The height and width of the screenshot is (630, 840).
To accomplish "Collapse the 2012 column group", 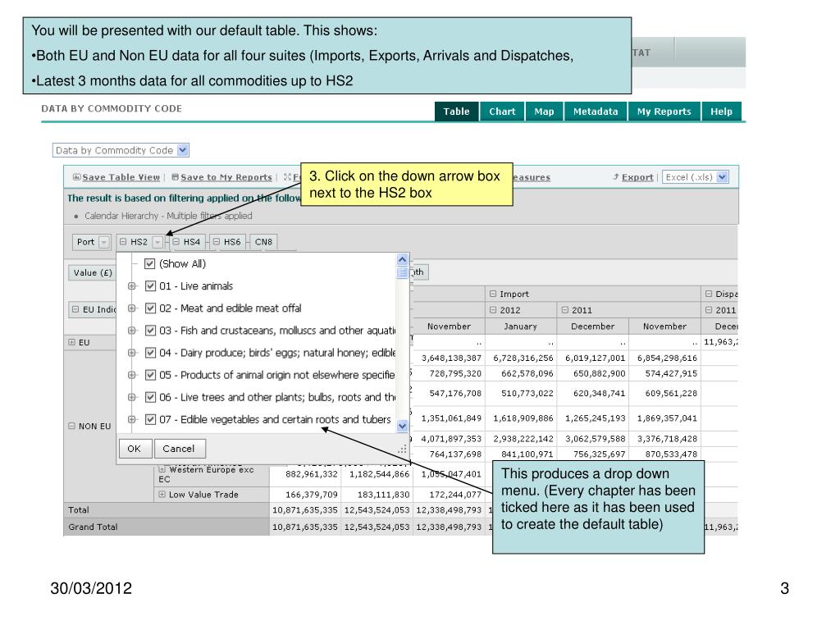I will [x=493, y=310].
